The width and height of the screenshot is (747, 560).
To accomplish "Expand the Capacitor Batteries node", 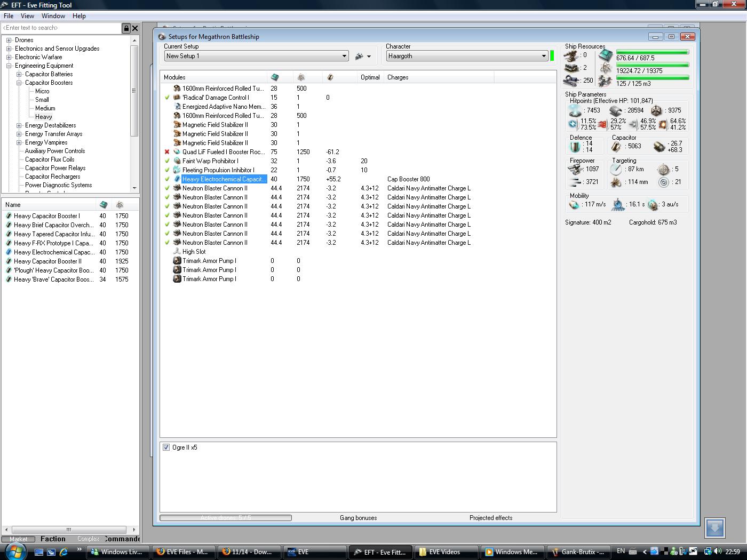I will tap(19, 74).
